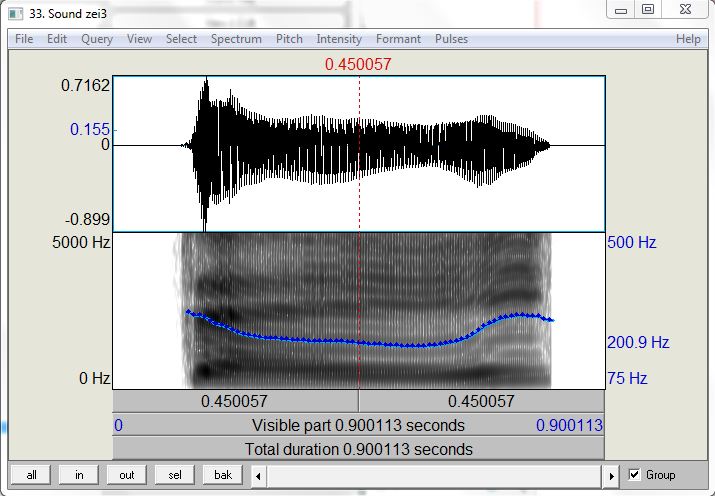This screenshot has height=496, width=715.
Task: Click the scrollbar left arrow
Action: tap(258, 476)
